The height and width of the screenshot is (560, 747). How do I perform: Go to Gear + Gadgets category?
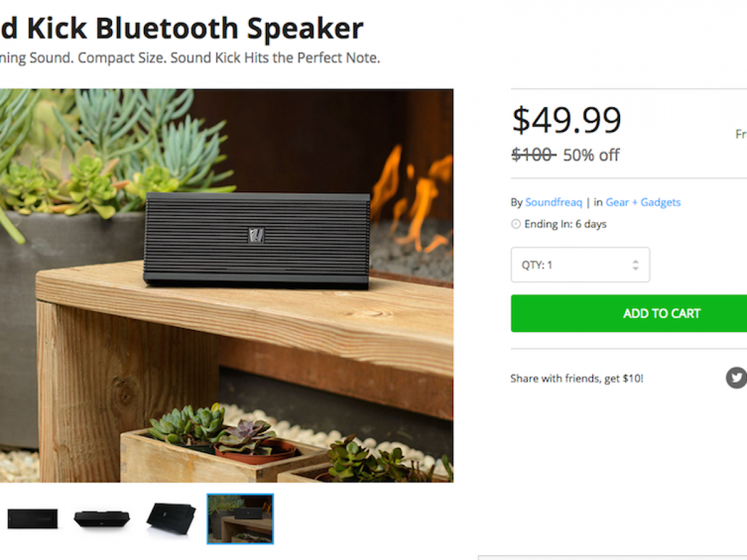pos(643,202)
